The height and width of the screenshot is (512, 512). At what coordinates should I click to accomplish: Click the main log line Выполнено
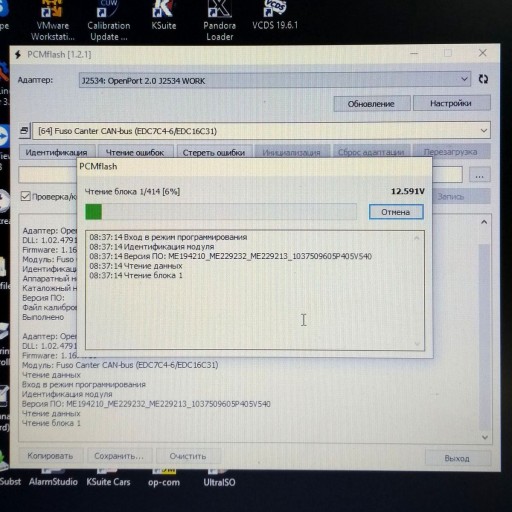43,317
